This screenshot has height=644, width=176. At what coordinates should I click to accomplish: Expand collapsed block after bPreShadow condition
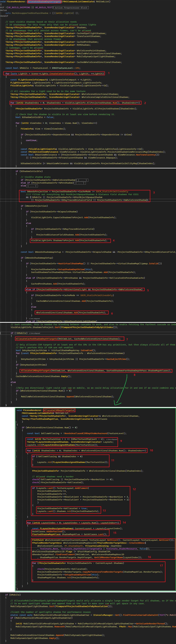pyautogui.click(x=80, y=183)
